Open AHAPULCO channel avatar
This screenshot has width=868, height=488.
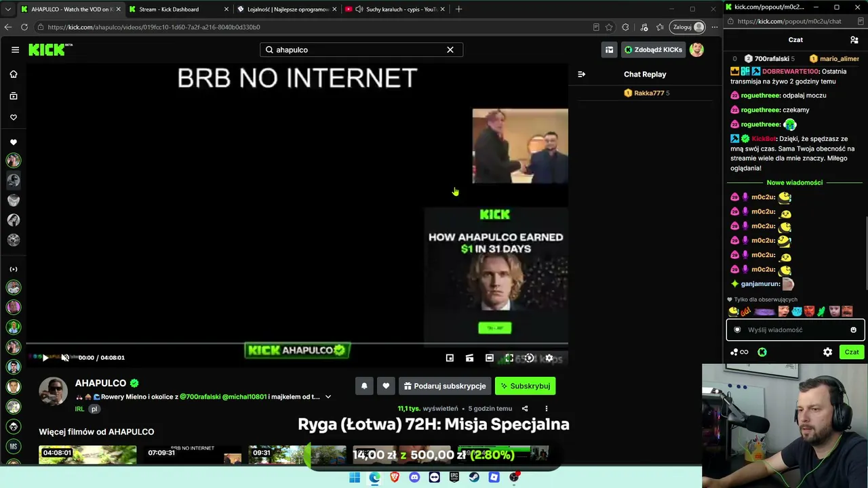point(53,391)
